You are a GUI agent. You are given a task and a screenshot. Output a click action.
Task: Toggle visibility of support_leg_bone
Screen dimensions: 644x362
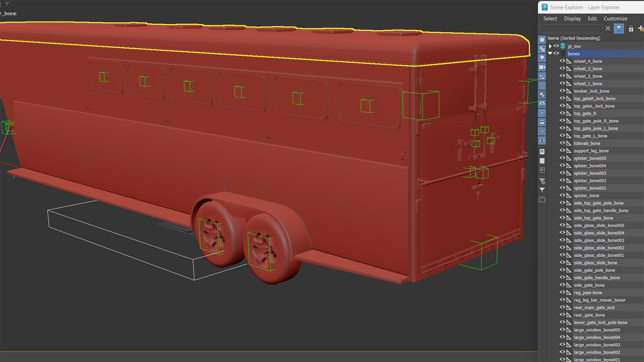coord(562,150)
